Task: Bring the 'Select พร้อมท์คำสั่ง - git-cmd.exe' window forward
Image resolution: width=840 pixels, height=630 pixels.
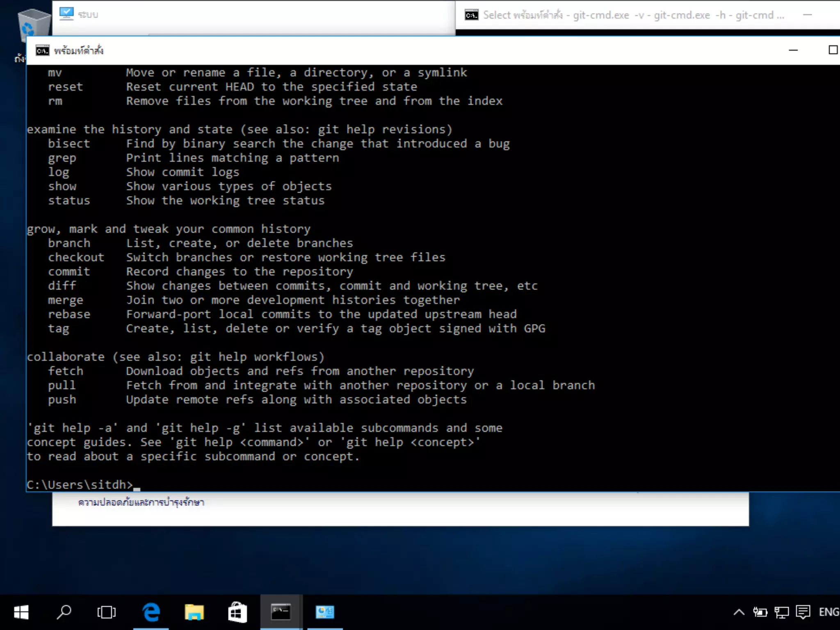Action: (x=632, y=15)
